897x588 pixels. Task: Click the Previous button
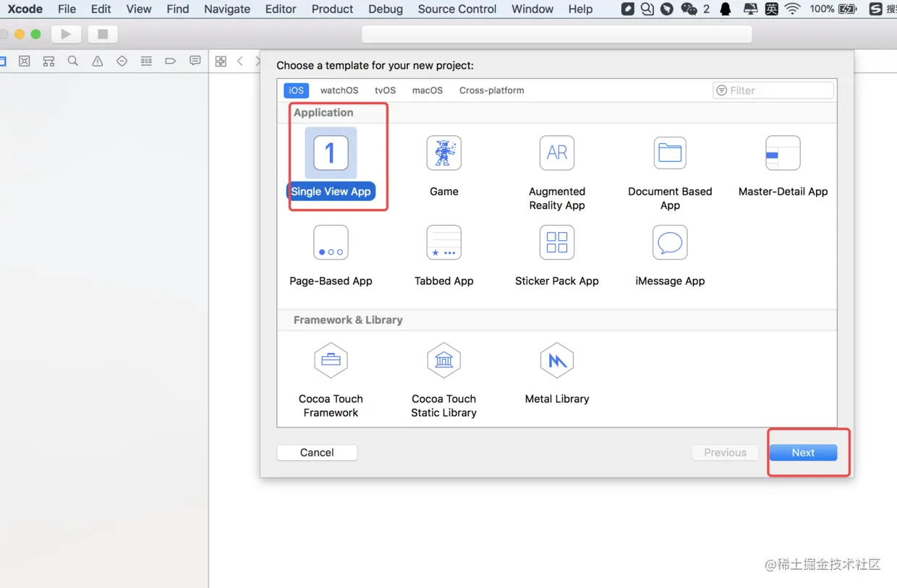[x=725, y=453]
